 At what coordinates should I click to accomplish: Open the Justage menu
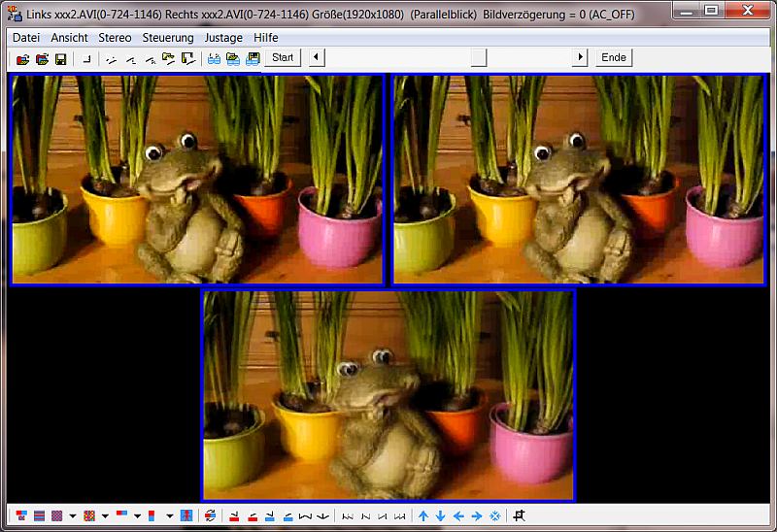click(223, 38)
